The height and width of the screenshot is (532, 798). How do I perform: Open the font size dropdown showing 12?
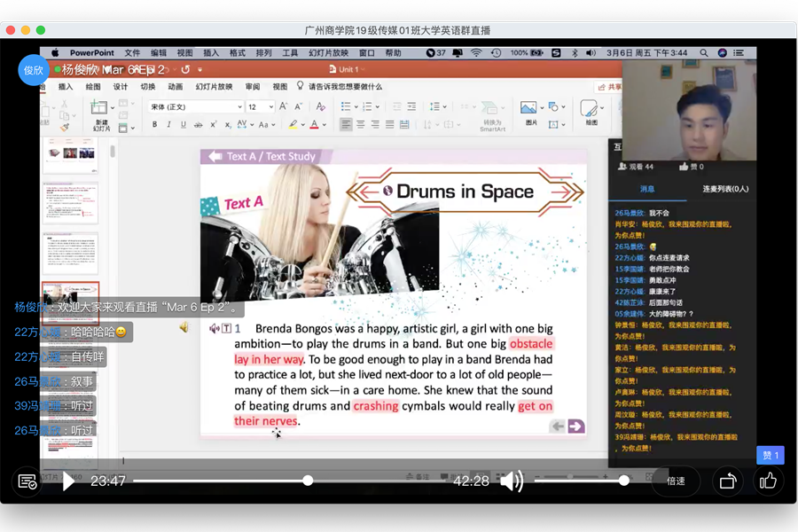click(x=261, y=107)
